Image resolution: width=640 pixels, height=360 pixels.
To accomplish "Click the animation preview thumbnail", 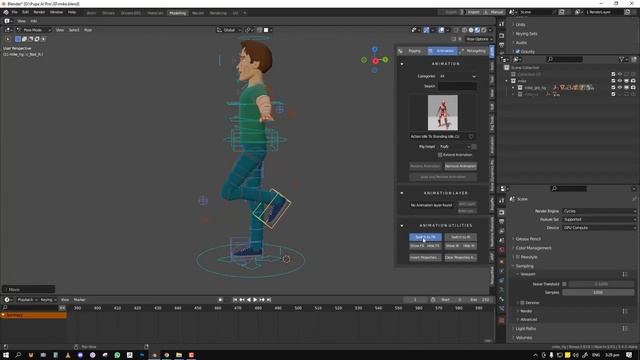I will point(443,113).
